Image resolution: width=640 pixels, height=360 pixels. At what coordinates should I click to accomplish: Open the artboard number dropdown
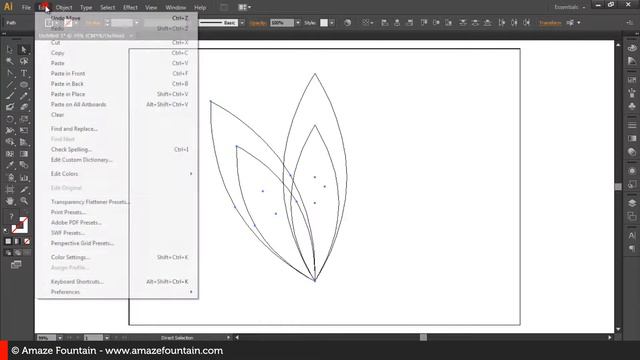107,338
